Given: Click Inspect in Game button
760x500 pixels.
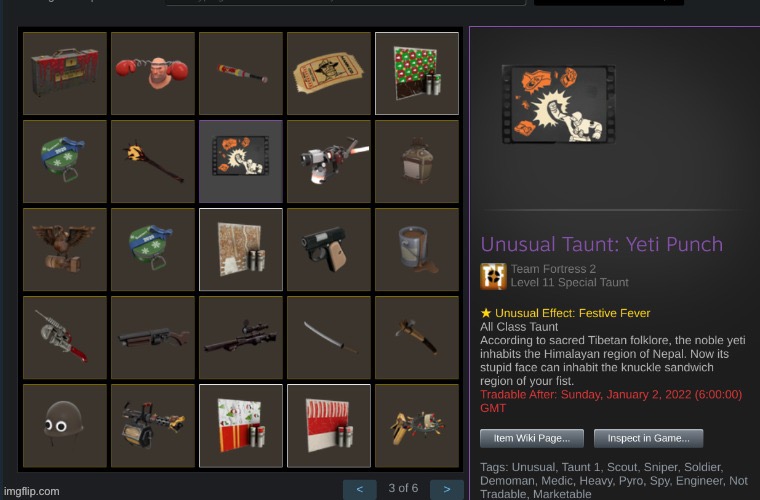Looking at the screenshot, I should 649,438.
